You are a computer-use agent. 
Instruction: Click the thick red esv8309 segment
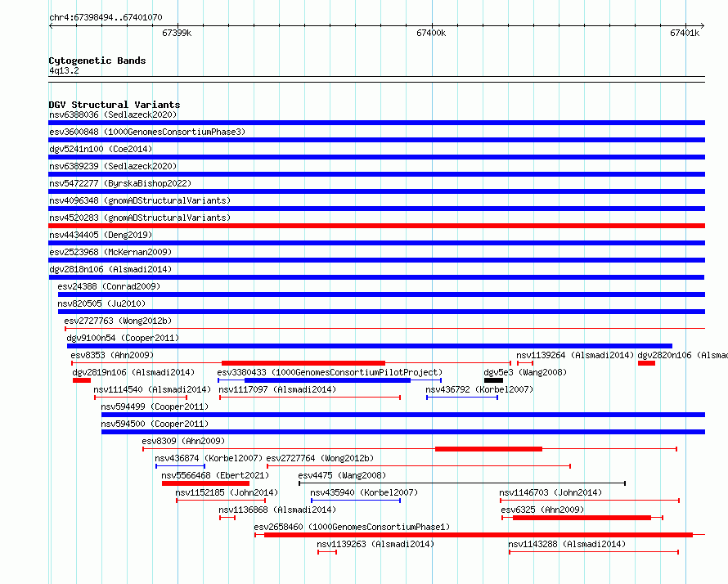coord(489,449)
